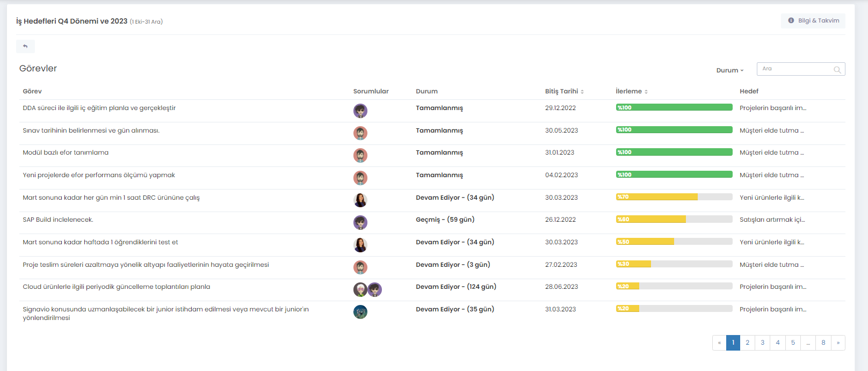This screenshot has height=371, width=868.
Task: Select page 3 in pagination
Action: tap(762, 343)
